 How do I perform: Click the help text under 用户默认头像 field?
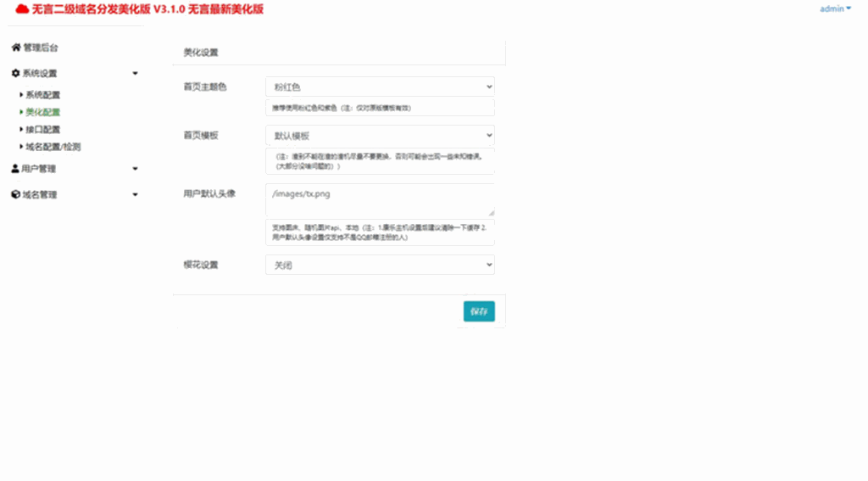379,232
